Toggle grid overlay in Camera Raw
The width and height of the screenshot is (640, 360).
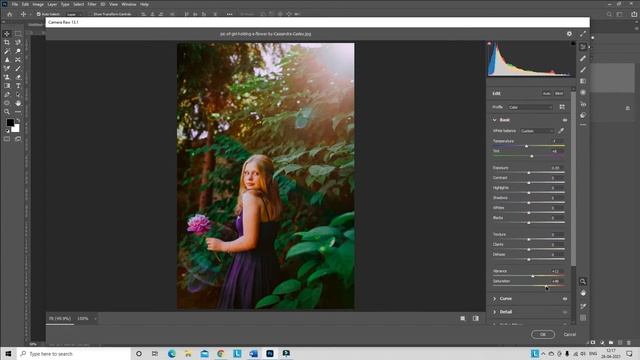click(x=583, y=318)
